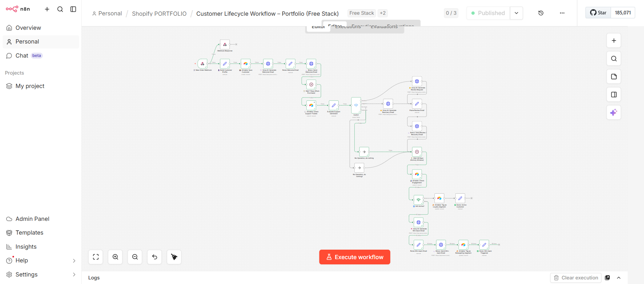644x284 pixels.
Task: Select the Wait 7 Days node
Action: click(311, 84)
